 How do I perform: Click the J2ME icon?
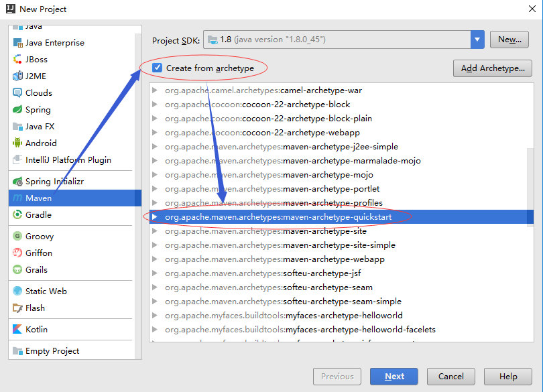pos(17,76)
